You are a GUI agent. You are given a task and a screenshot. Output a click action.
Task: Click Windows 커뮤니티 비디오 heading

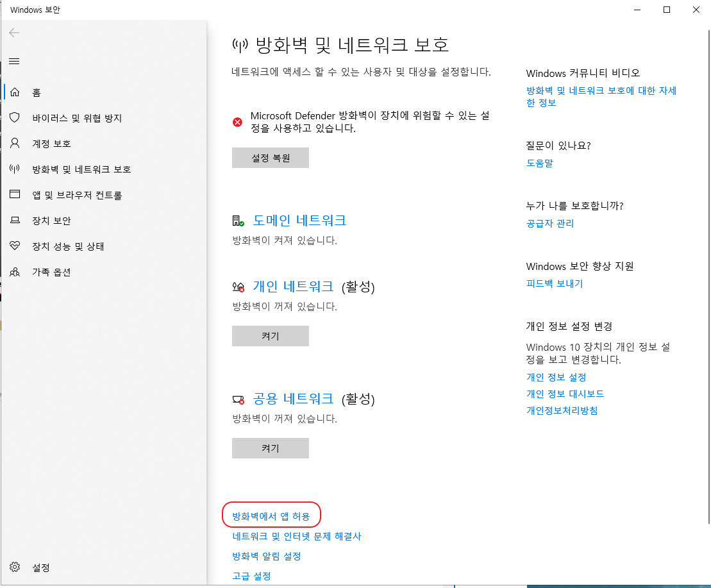583,73
